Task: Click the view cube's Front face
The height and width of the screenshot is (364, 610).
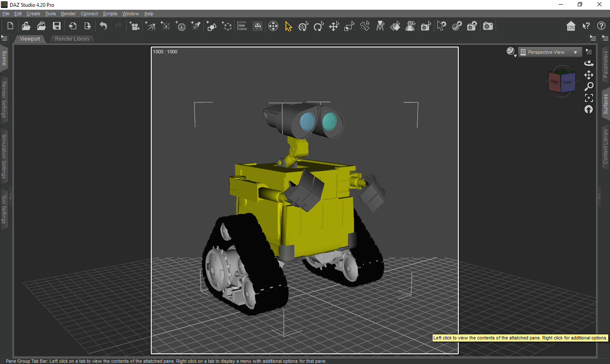Action: pos(568,83)
